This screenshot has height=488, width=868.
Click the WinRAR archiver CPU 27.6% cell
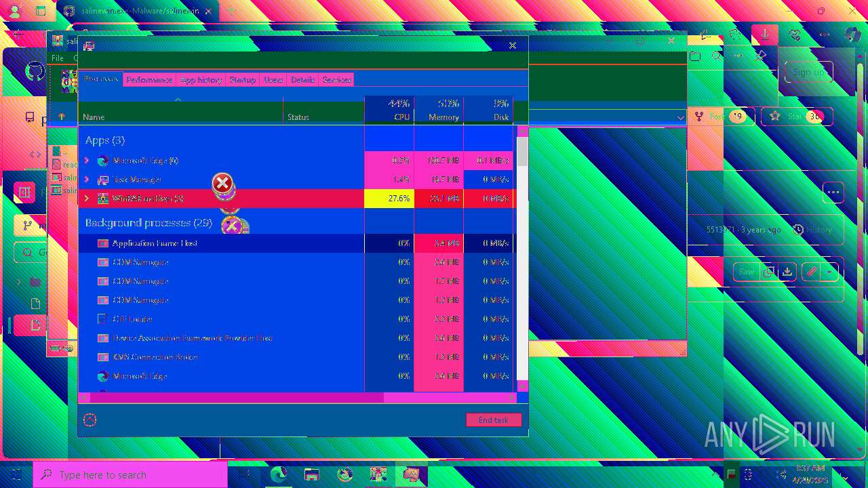pos(389,199)
